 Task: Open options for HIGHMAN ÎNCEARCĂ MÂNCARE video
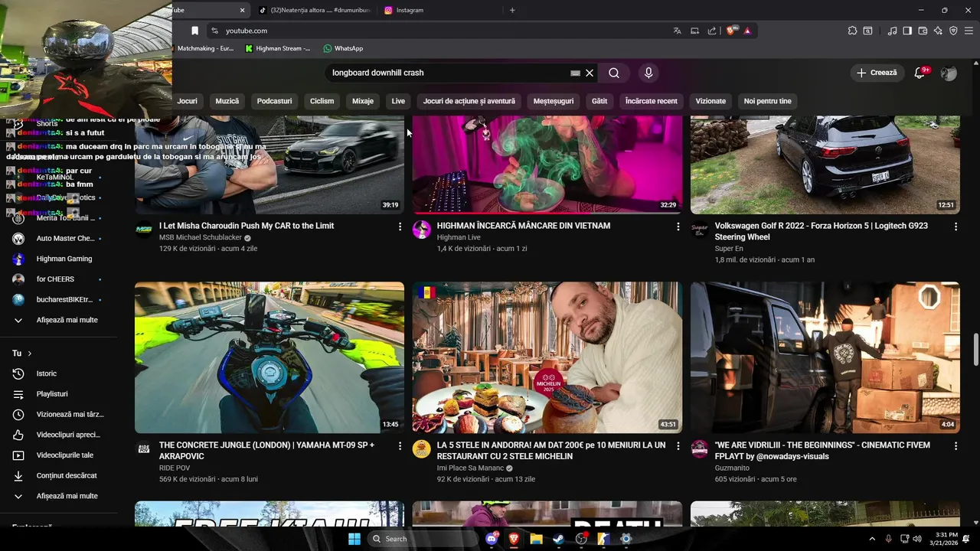click(678, 227)
